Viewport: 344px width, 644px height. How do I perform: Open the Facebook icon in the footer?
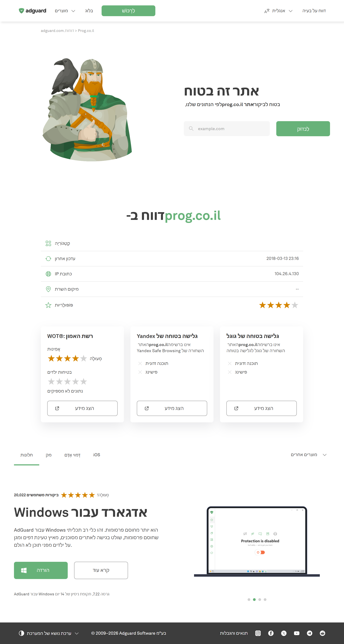(271, 633)
